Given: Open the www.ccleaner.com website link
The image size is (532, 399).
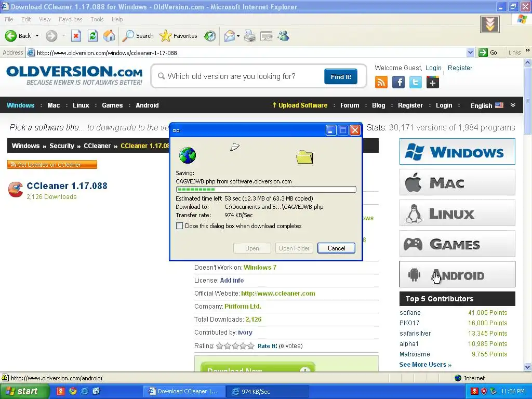Looking at the screenshot, I should [278, 294].
